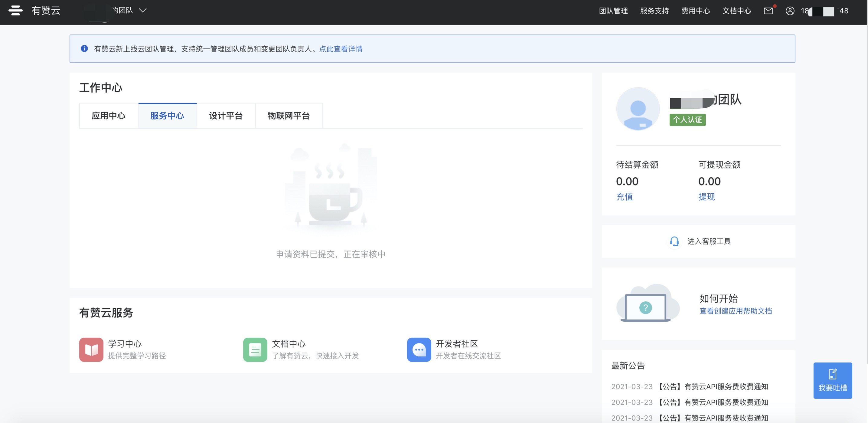The width and height of the screenshot is (868, 423).
Task: Open 查看创建应用帮助文档 link
Action: [x=736, y=311]
